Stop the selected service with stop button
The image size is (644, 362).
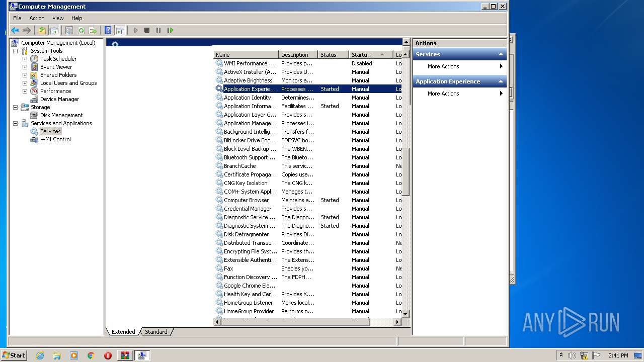(147, 30)
